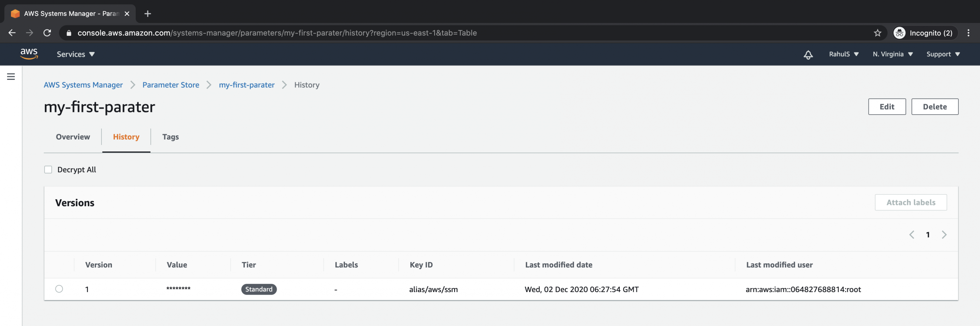Click the AWS logo home icon
This screenshot has height=326, width=980.
29,54
